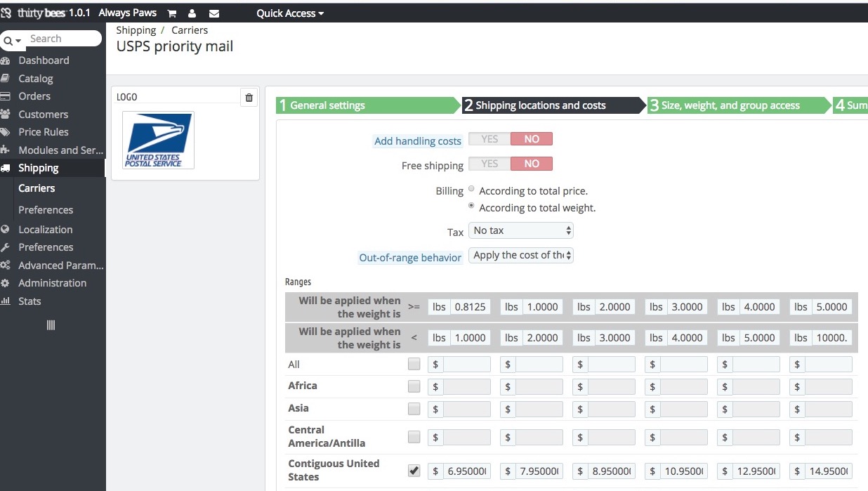The image size is (868, 491).
Task: Delete the carrier logo with trash icon
Action: tap(249, 98)
